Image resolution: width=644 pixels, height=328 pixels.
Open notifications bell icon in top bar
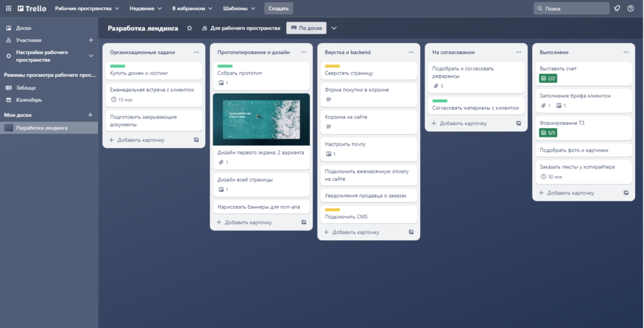pos(617,8)
